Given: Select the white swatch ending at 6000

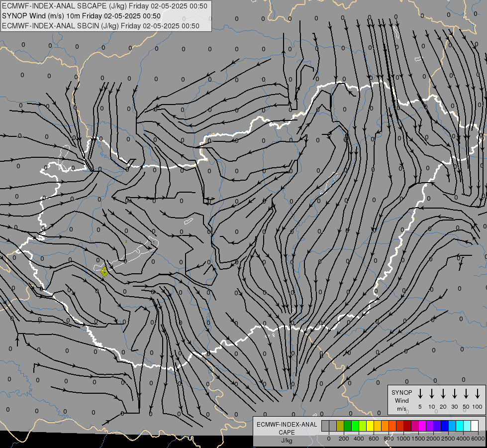Looking at the screenshot, I should coord(474,426).
